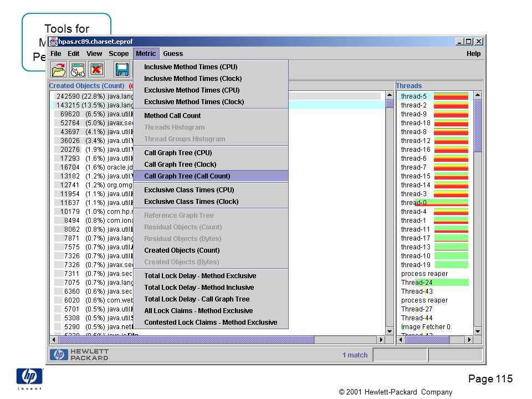Select the 6020 (0.6%) com.web row
Screen dimensions: 532x399
point(217,300)
